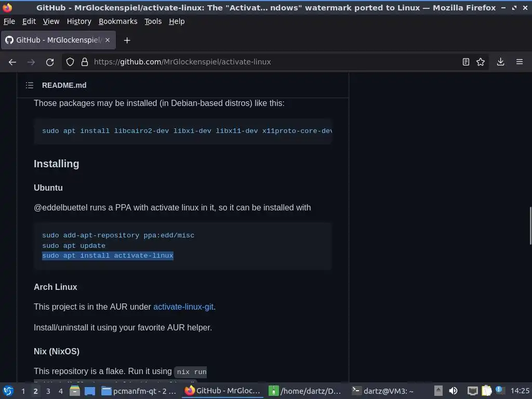Open the Bookmarks menu
The image size is (532, 399).
[x=118, y=21]
